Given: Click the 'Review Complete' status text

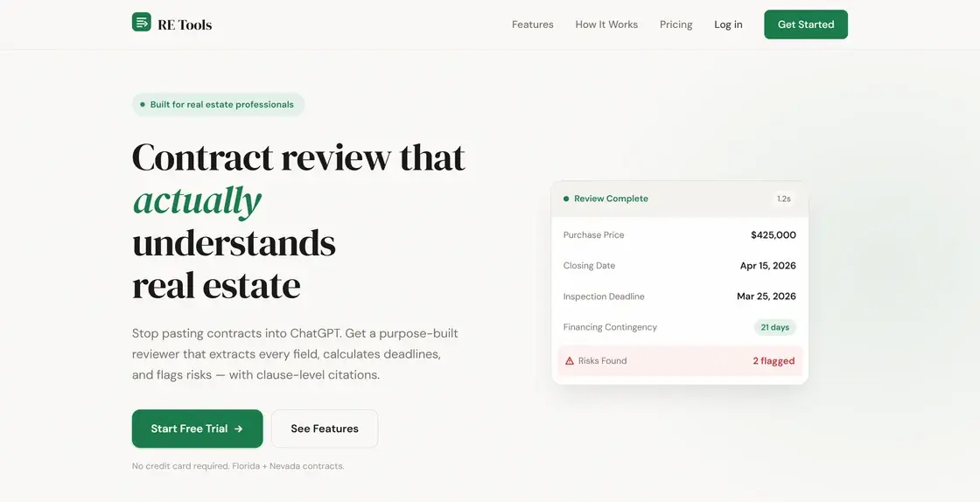Looking at the screenshot, I should [x=612, y=199].
